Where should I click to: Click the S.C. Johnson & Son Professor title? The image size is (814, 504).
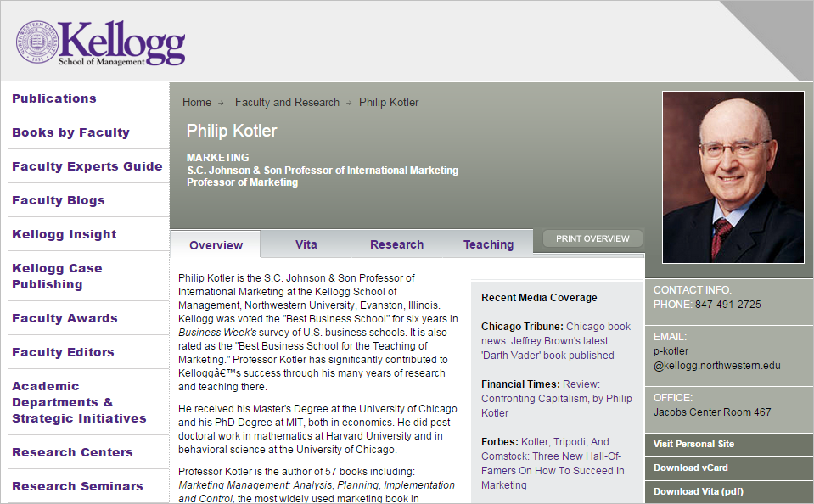pos(323,171)
